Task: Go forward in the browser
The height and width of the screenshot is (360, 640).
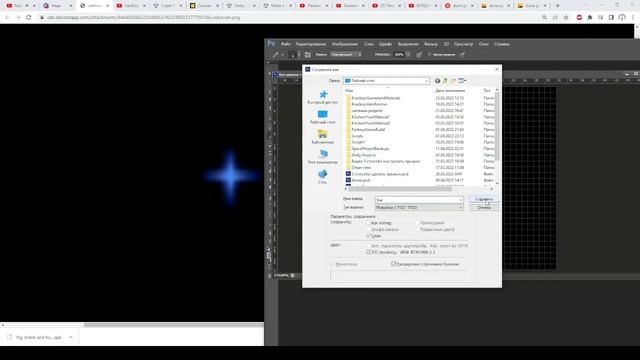Action: click(18, 18)
